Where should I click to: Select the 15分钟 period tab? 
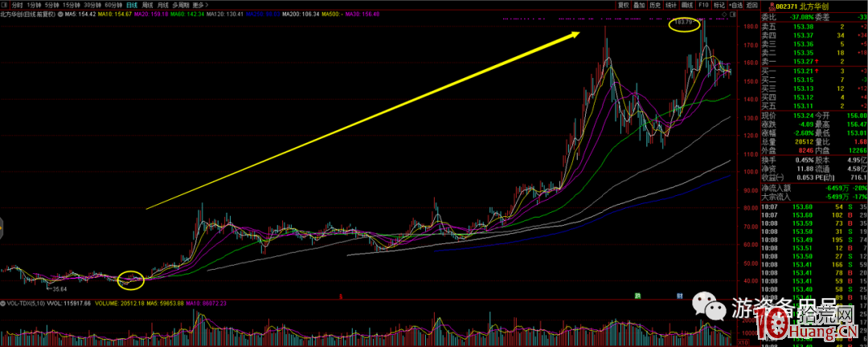72,5
